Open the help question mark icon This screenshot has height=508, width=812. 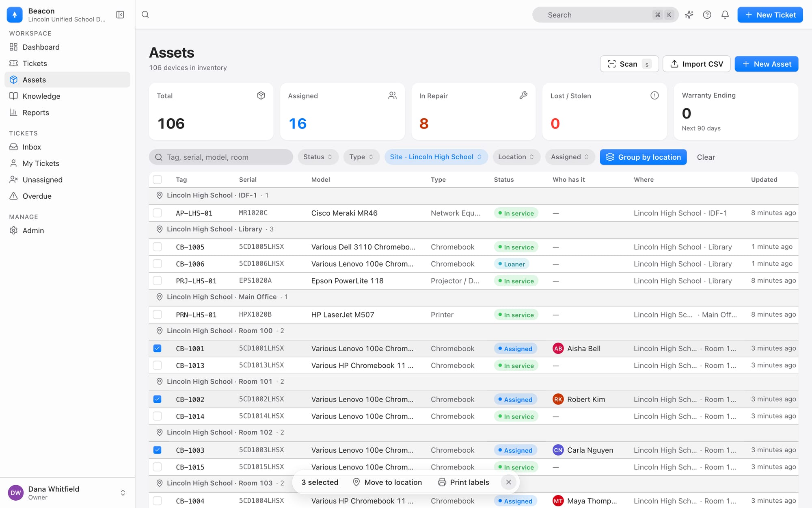pyautogui.click(x=707, y=15)
